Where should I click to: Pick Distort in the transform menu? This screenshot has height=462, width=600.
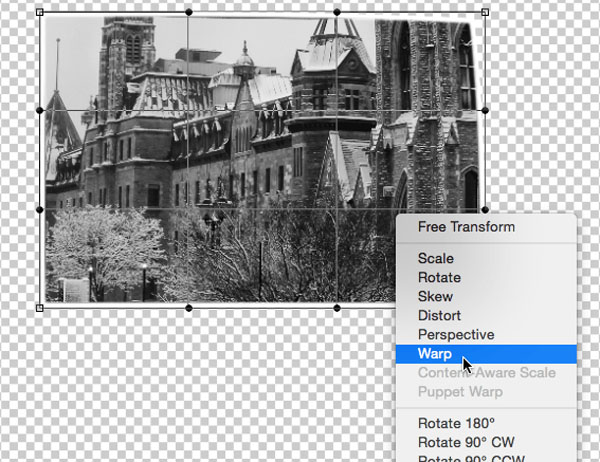click(x=486, y=316)
